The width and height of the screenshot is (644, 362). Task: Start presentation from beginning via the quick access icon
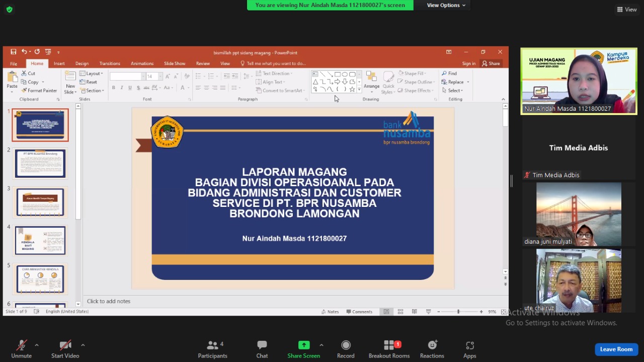pyautogui.click(x=48, y=52)
